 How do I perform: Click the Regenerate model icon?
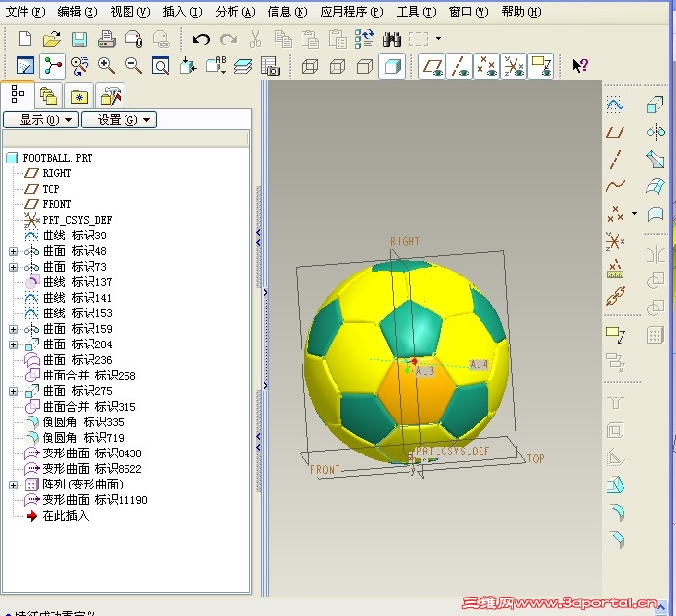coord(365,38)
